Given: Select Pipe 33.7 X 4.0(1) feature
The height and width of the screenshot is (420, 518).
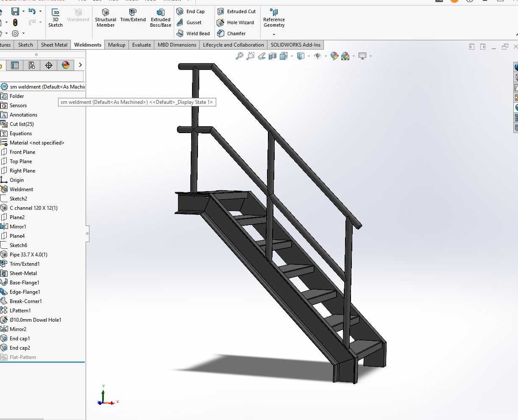Looking at the screenshot, I should pyautogui.click(x=28, y=255).
